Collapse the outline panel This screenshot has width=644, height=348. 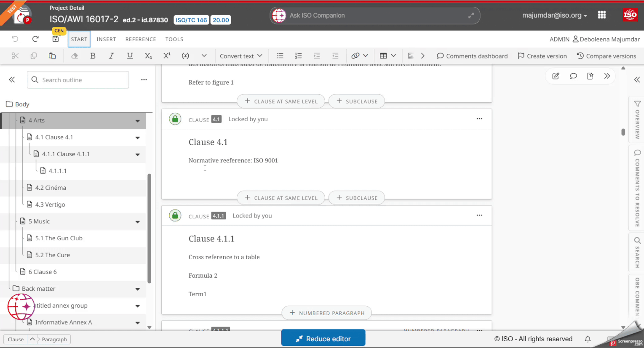point(12,80)
